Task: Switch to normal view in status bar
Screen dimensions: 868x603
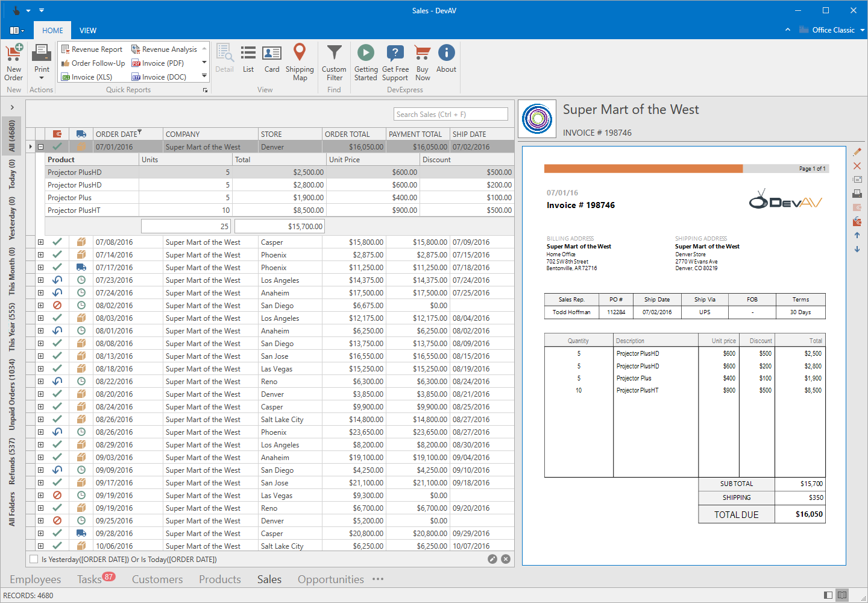Action: tap(828, 595)
